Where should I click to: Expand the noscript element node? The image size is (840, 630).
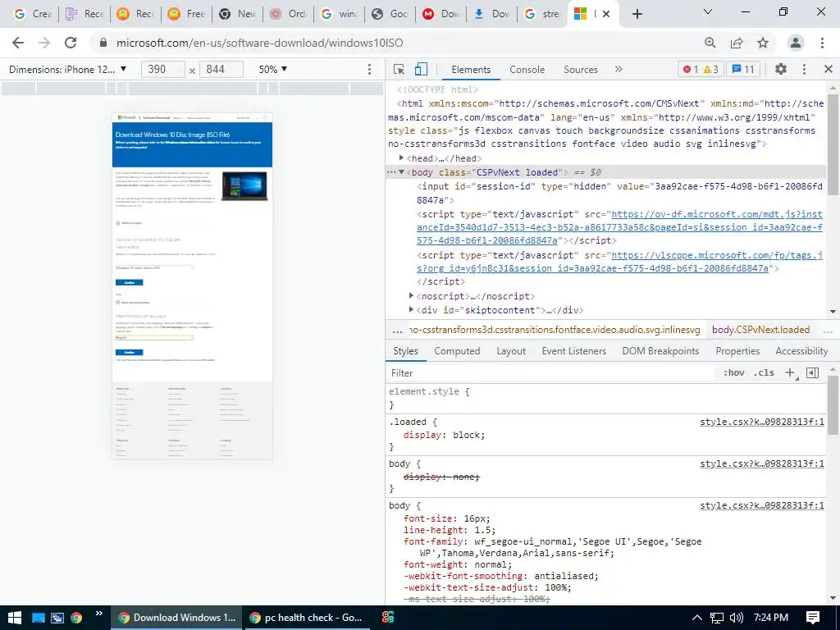coord(411,295)
